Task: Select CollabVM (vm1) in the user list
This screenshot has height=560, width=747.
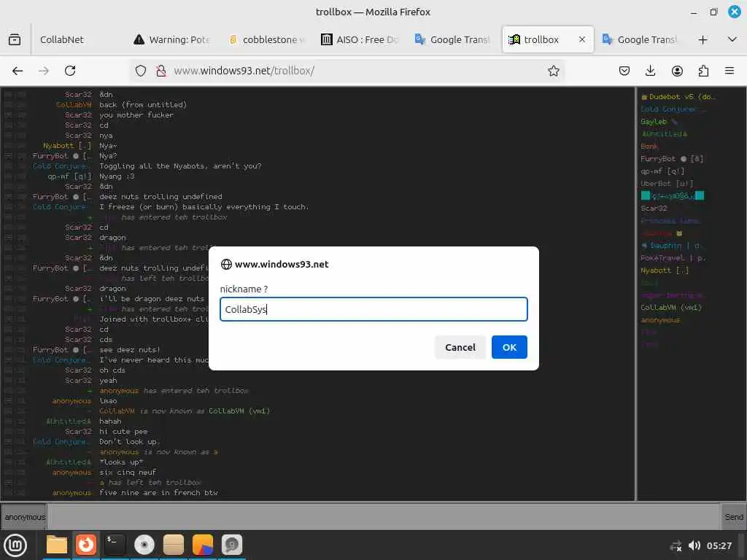Action: tap(671, 307)
